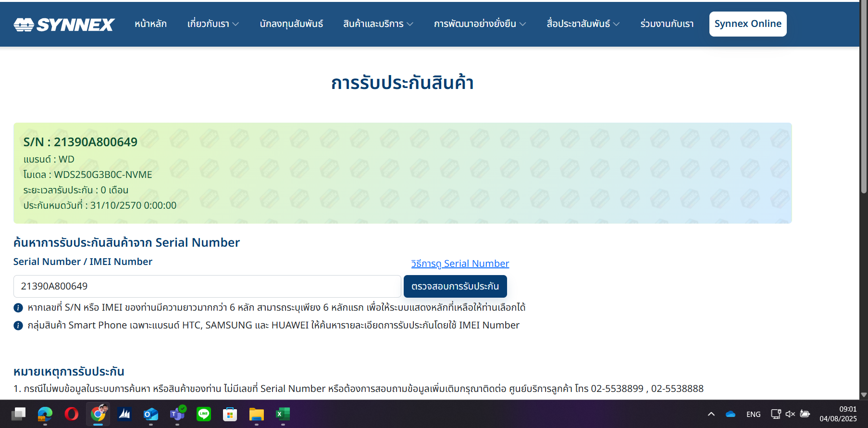Viewport: 868px width, 428px height.
Task: Click the Synnex Online button
Action: click(747, 24)
